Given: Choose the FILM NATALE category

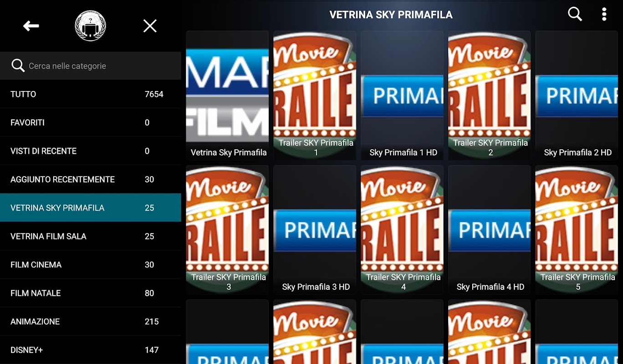Looking at the screenshot, I should tap(91, 293).
